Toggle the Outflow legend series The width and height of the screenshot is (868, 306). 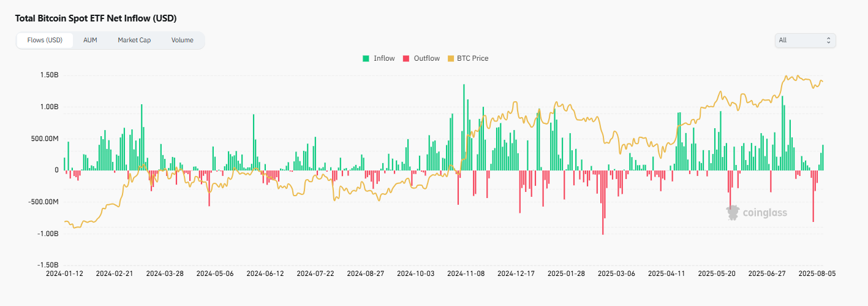pos(421,58)
